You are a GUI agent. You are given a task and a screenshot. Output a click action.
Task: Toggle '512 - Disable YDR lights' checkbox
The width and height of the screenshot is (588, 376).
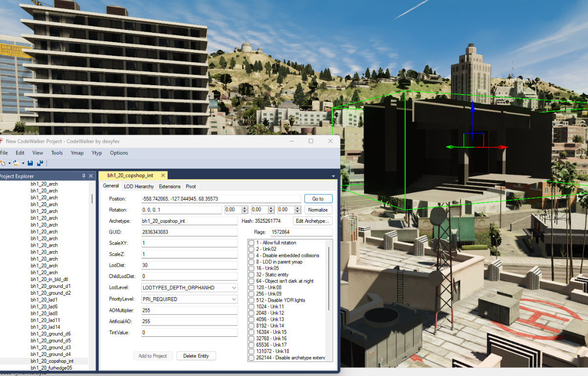251,300
